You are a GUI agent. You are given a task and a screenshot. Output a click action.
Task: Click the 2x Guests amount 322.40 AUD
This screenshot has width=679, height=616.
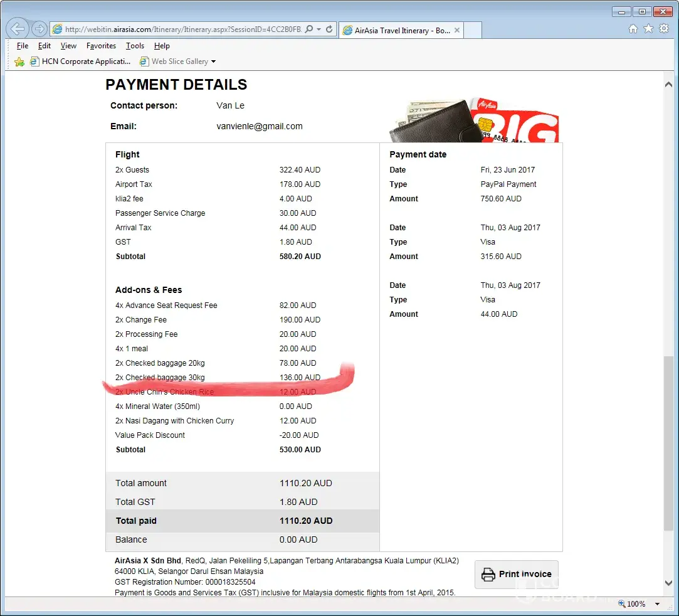pos(300,170)
